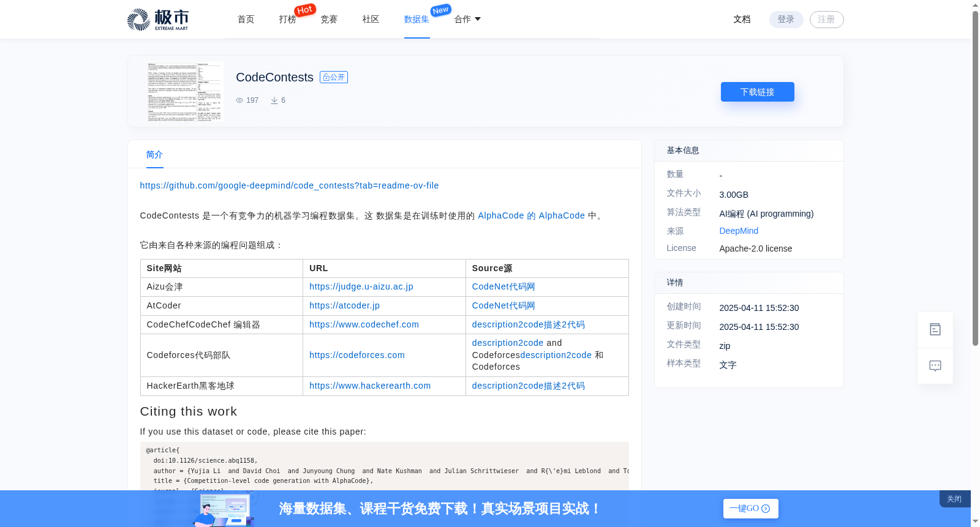Screen dimensions: 980x527
Task: Open the DeepMind source link
Action: (739, 231)
